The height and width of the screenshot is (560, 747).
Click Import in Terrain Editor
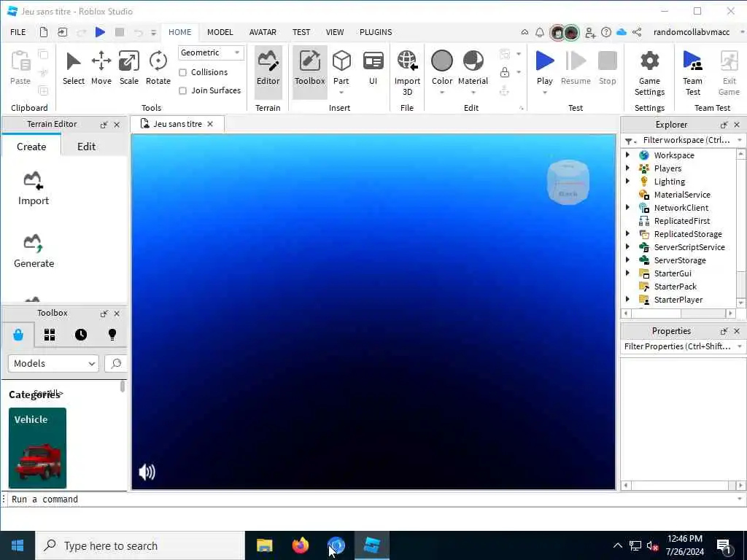pyautogui.click(x=34, y=189)
